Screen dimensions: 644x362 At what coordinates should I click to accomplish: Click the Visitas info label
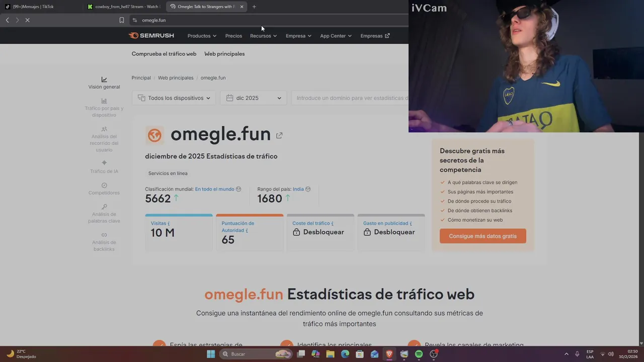[x=160, y=223]
